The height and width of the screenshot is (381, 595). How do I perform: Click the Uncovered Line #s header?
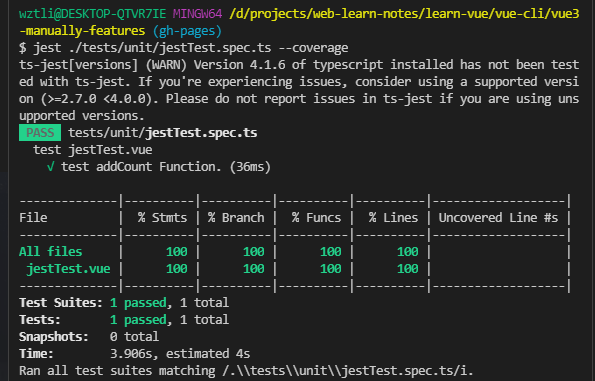tap(498, 217)
